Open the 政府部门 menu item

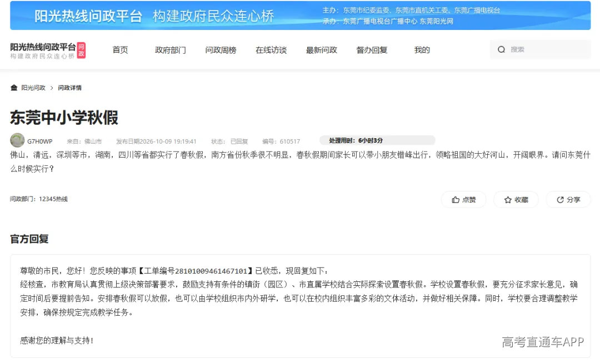[171, 50]
